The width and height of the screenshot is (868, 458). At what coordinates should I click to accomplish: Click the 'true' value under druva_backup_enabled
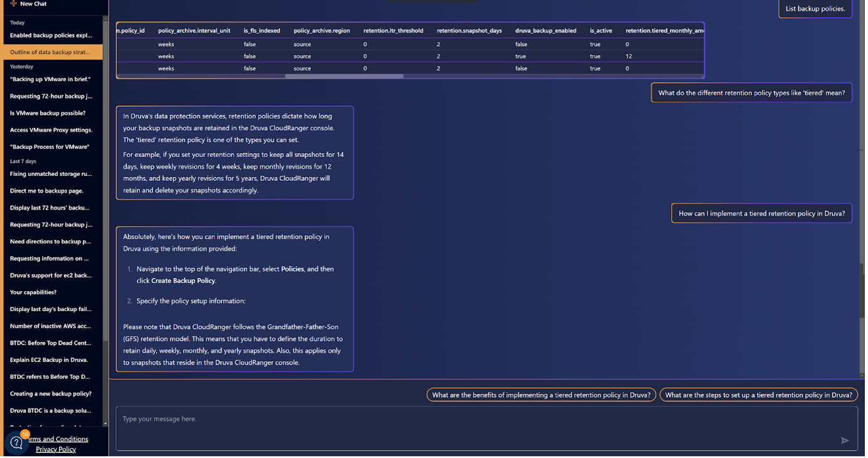point(521,56)
